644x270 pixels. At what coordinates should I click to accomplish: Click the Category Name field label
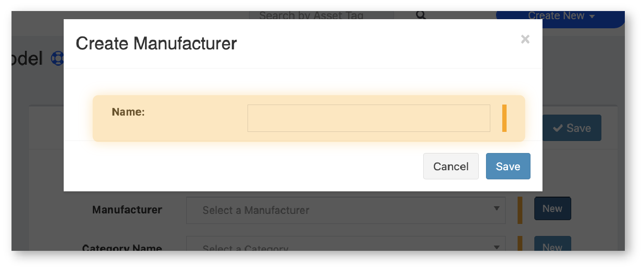[x=122, y=248]
